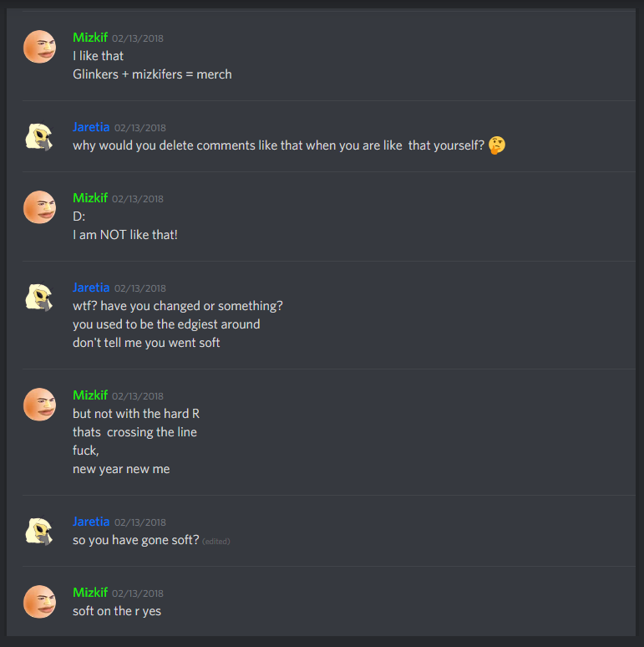Click Mizkif's avatar beside 'hard R' message

pyautogui.click(x=39, y=405)
